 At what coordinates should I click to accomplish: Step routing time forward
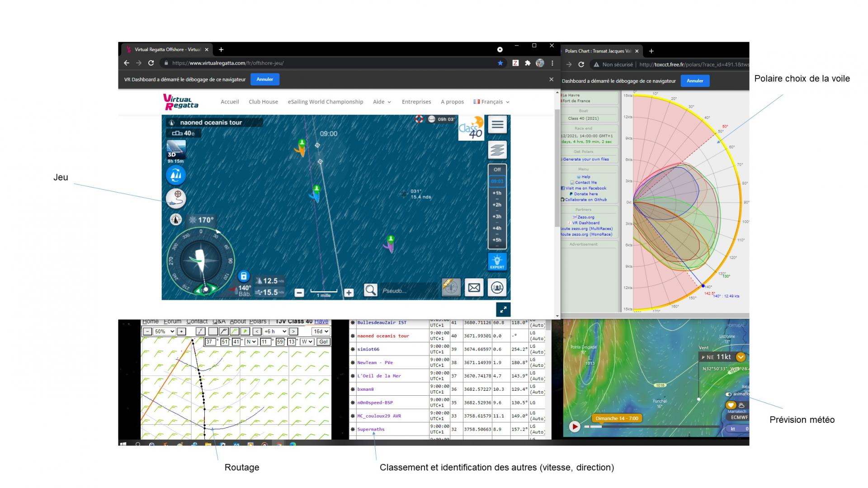(x=293, y=332)
